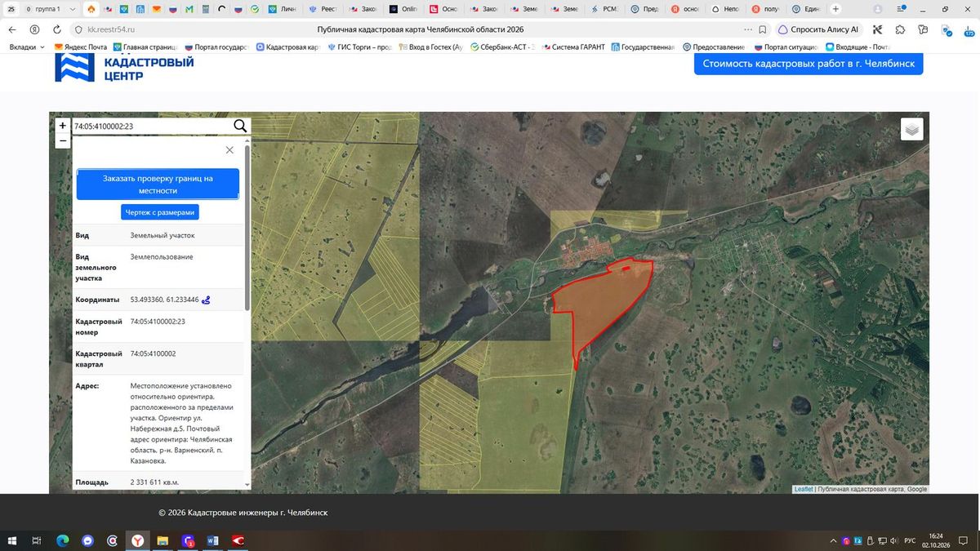This screenshot has height=551, width=980.
Task: Zoom in the map with the plus button
Action: (x=62, y=126)
